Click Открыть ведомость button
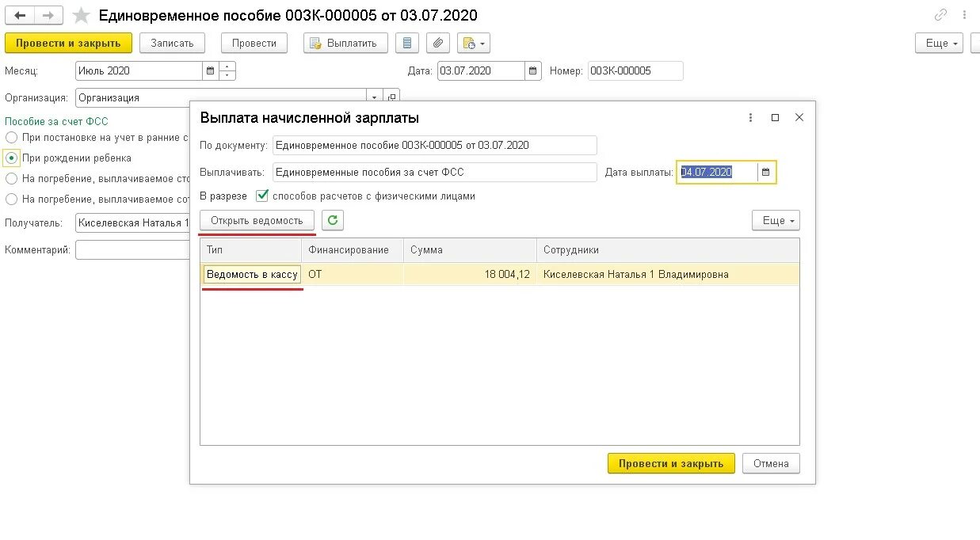The image size is (980, 540). coord(257,220)
